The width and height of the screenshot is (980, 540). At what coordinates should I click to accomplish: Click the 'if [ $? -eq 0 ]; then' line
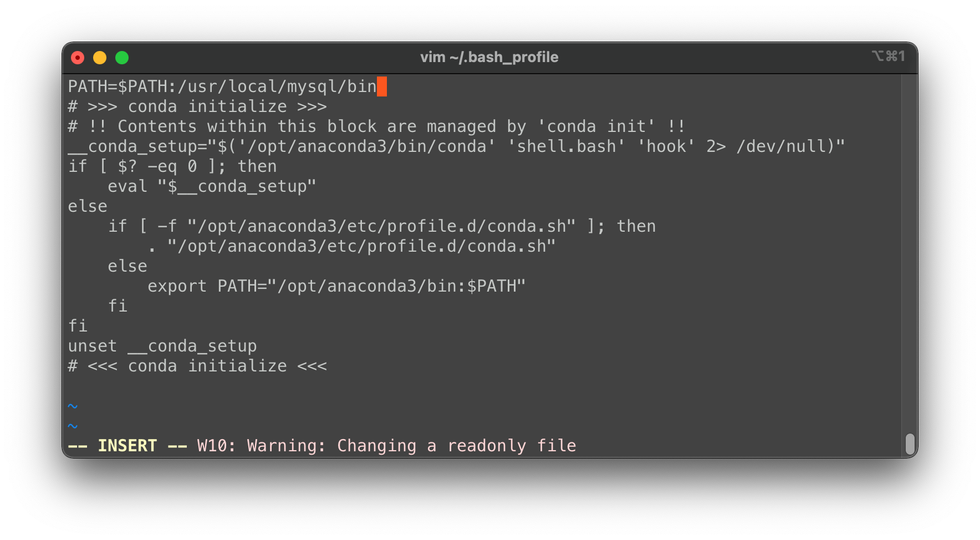(x=172, y=166)
